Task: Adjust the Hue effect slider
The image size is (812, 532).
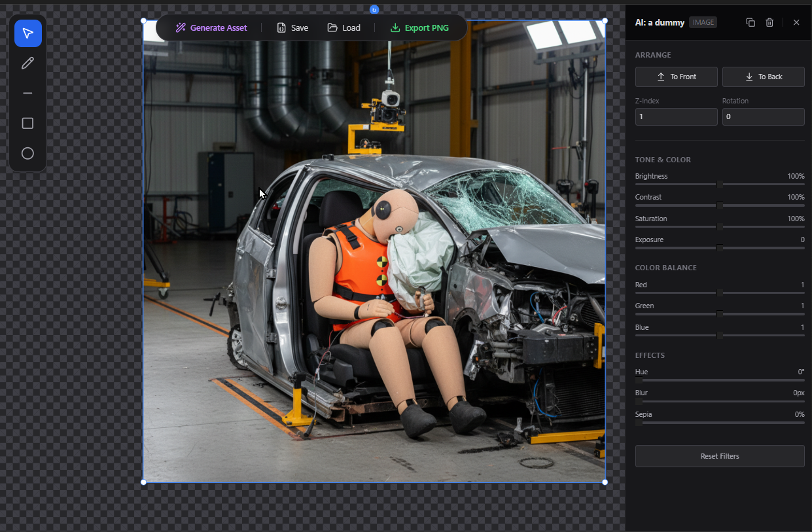Action: (x=720, y=380)
